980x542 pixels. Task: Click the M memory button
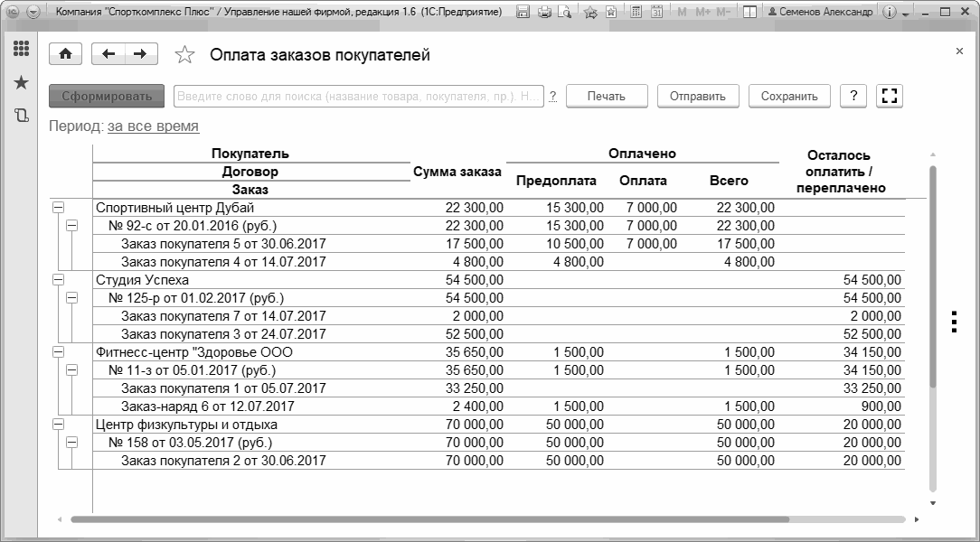(x=682, y=12)
